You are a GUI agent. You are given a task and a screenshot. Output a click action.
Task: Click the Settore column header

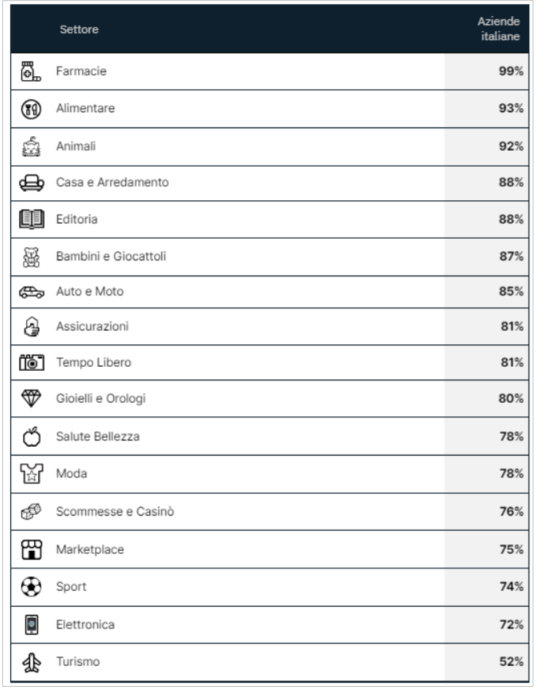[x=79, y=29]
